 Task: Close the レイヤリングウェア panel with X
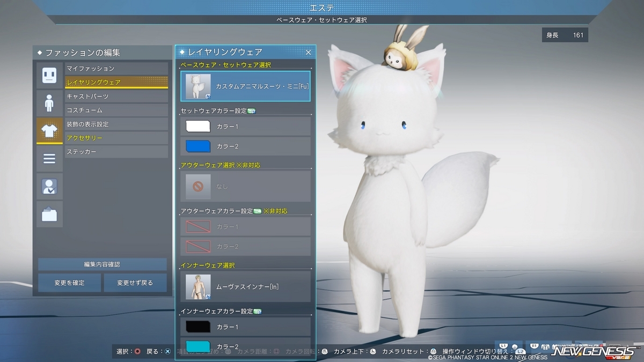[x=309, y=52]
